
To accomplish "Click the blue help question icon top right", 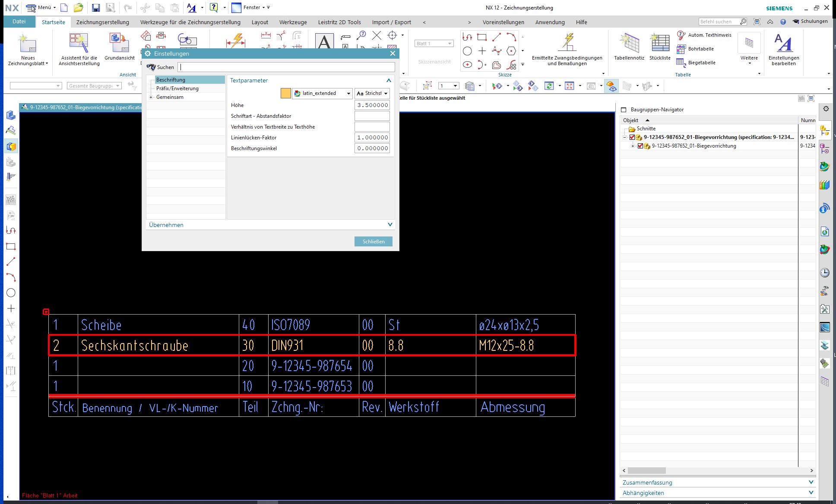I will [x=783, y=22].
